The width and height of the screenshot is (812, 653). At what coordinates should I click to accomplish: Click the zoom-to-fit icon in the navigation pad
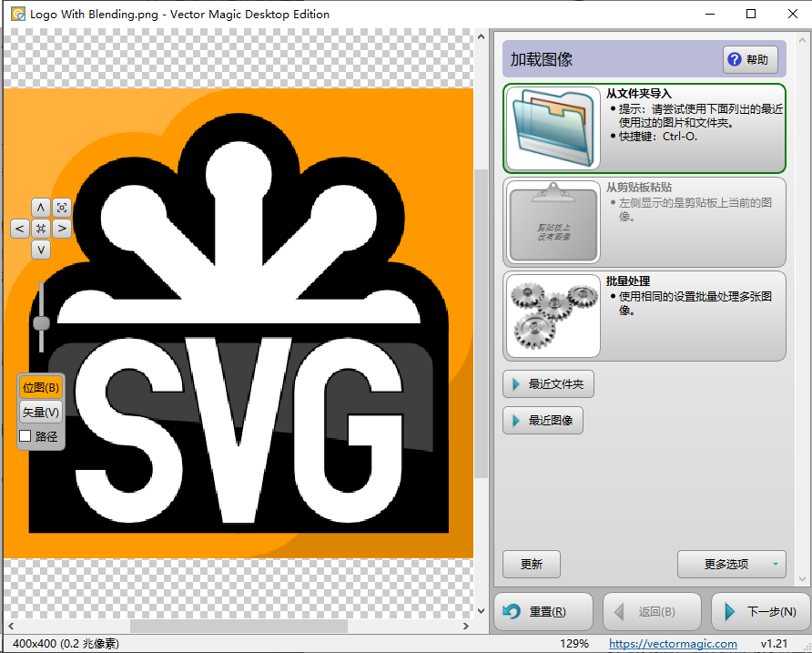(x=62, y=208)
